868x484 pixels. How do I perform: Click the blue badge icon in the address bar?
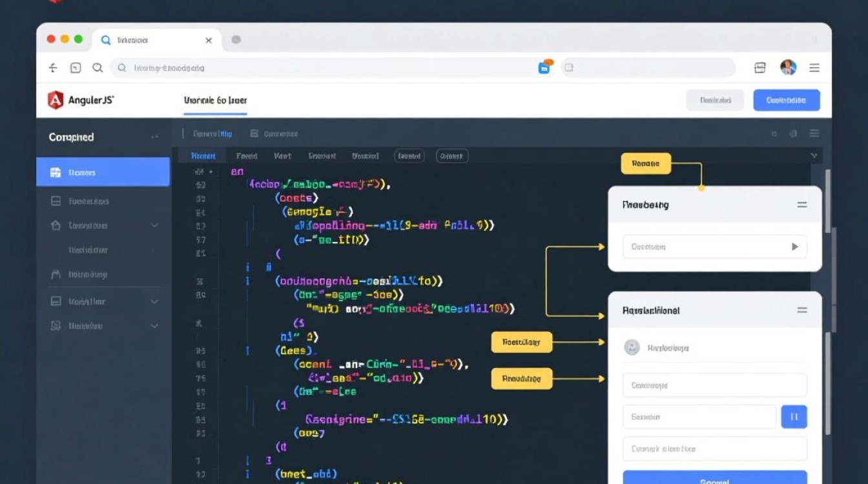point(544,68)
